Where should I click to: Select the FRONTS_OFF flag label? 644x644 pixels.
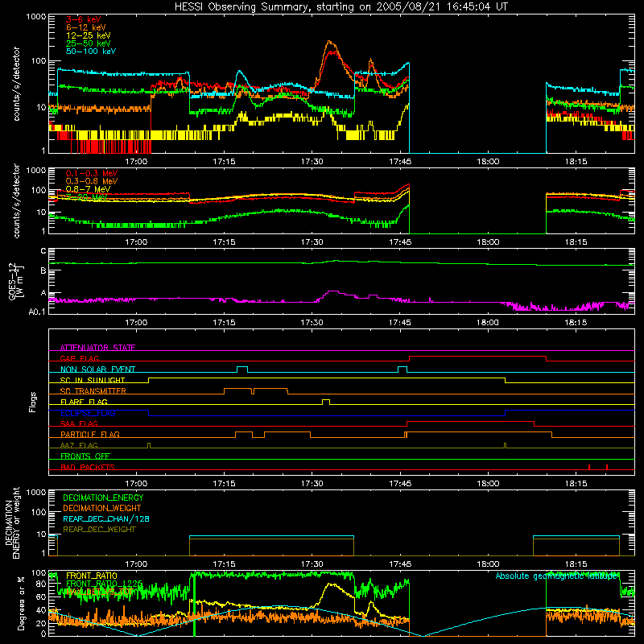(x=85, y=456)
